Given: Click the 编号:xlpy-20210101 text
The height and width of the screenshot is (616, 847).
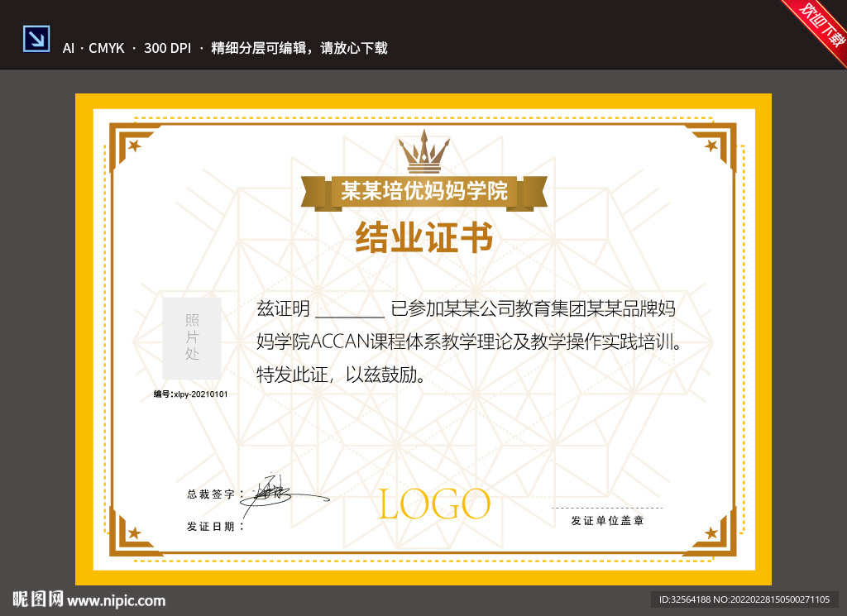Looking at the screenshot, I should (x=191, y=394).
